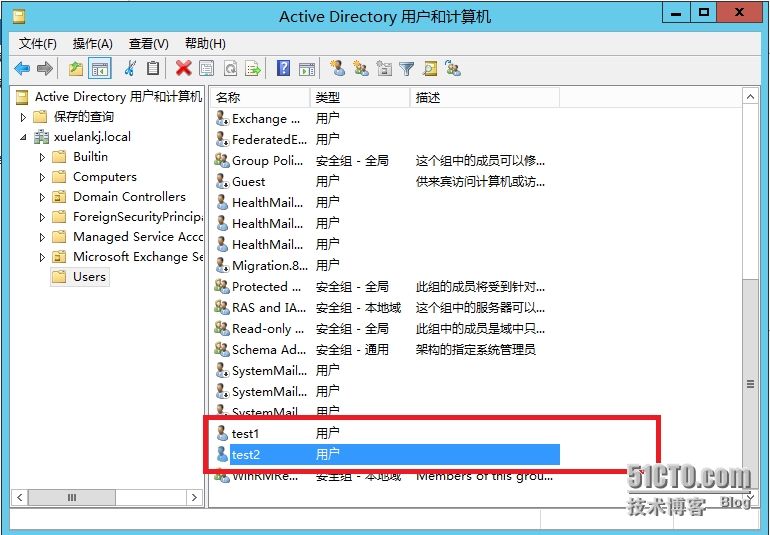This screenshot has height=535, width=770.
Task: Expand the Domain Controllers node
Action: pos(42,197)
